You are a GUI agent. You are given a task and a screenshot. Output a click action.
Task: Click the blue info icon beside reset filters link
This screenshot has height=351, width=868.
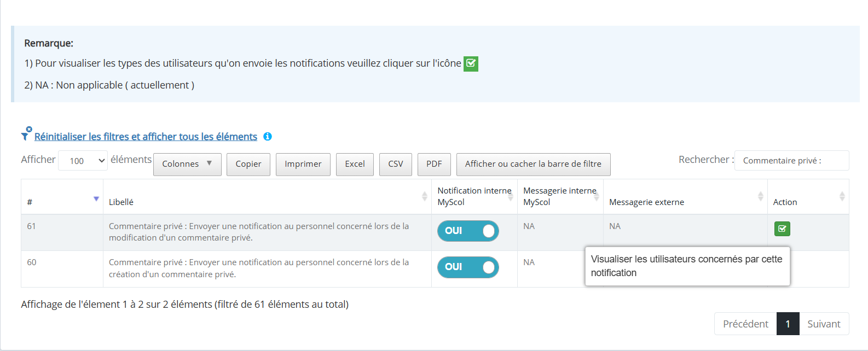point(268,137)
